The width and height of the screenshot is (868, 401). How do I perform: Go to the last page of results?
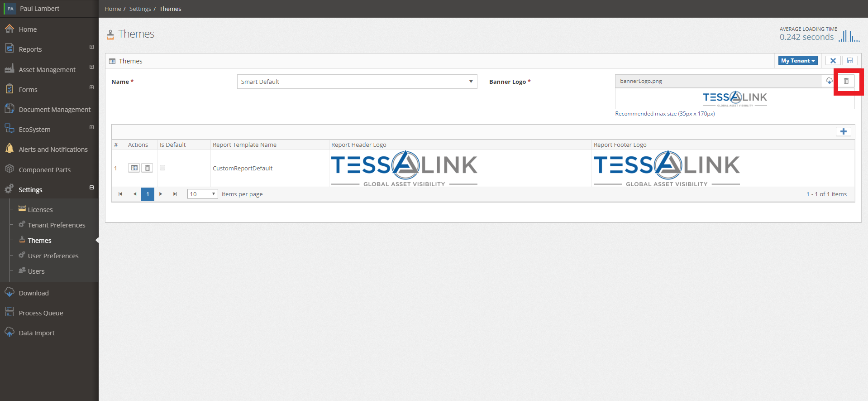[175, 194]
